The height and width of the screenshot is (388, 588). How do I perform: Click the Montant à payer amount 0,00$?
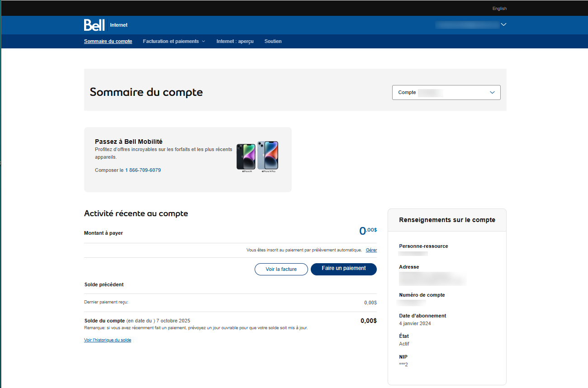(368, 231)
